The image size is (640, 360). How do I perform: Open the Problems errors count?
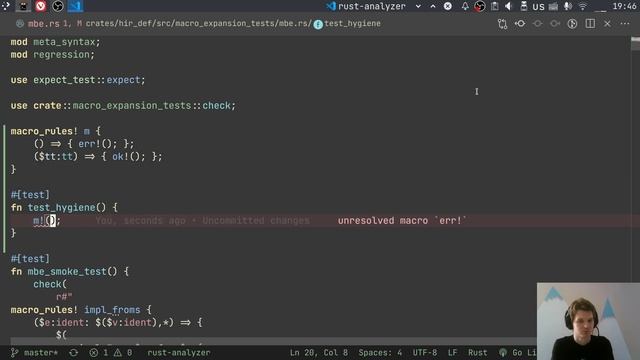click(99, 353)
